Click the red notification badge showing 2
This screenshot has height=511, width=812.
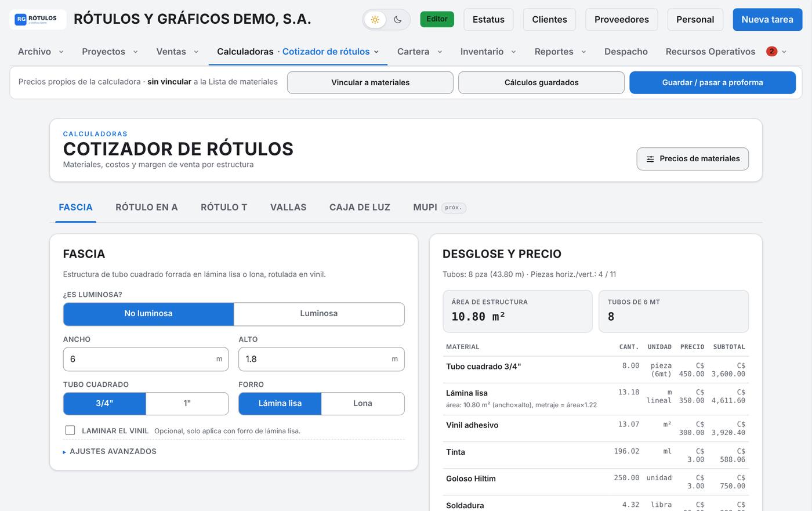[771, 51]
